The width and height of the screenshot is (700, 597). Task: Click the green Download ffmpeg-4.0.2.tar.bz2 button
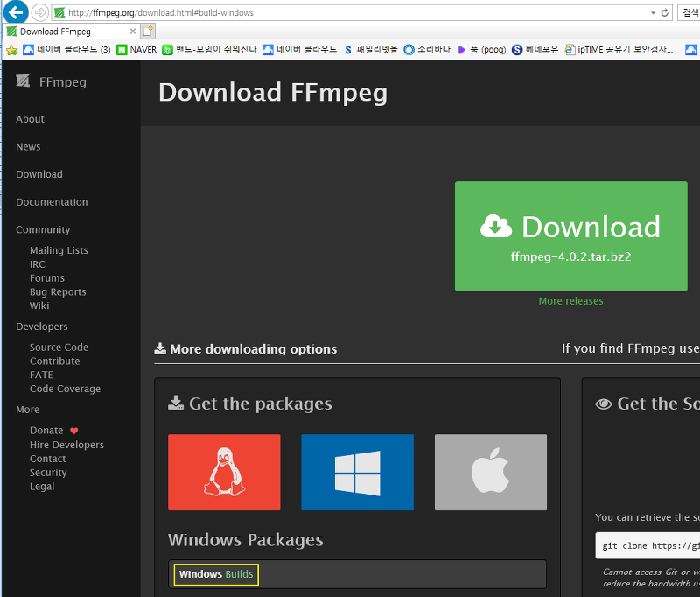571,236
